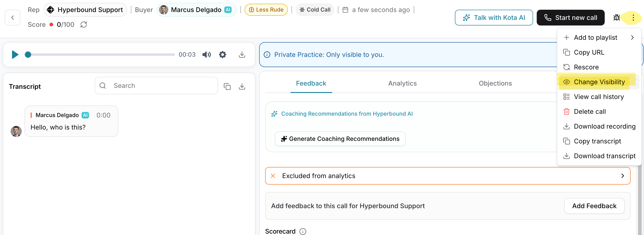Toggle the three-dot more options menu
The width and height of the screenshot is (644, 235).
(x=633, y=18)
